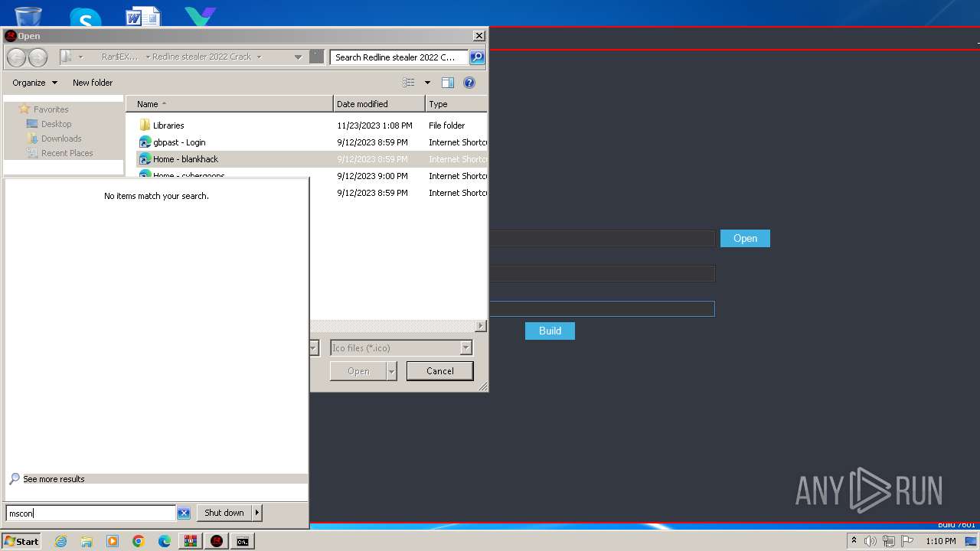Sort by the Type column header
Screen dimensions: 980x551
[456, 104]
